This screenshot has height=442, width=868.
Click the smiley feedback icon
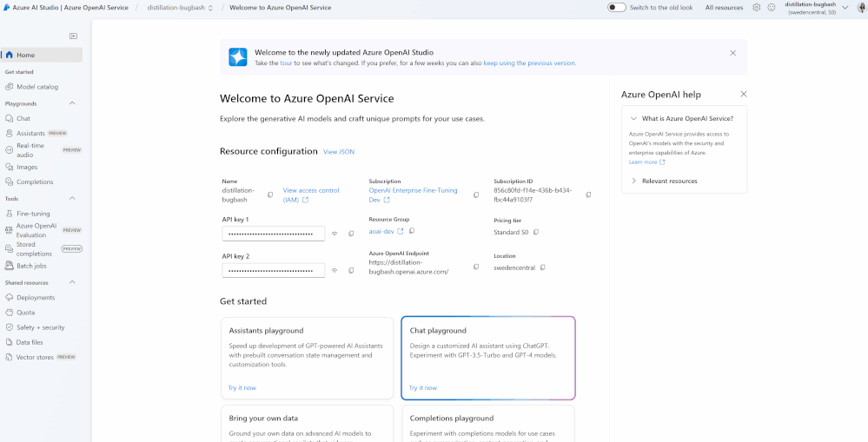click(x=772, y=8)
